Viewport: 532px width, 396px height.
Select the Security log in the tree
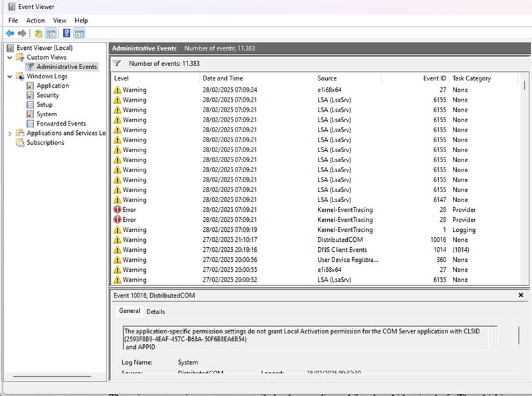pyautogui.click(x=49, y=94)
